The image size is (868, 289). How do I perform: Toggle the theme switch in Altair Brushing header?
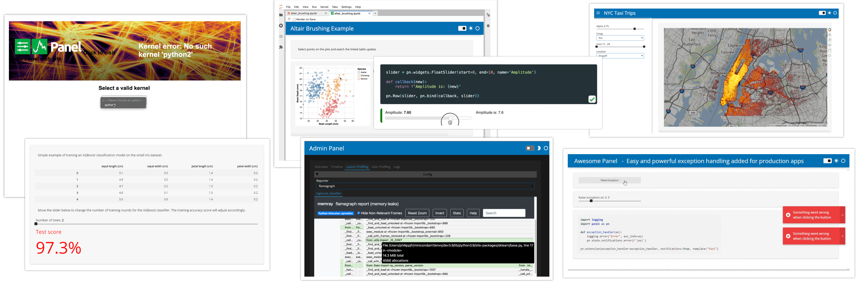[x=462, y=29]
